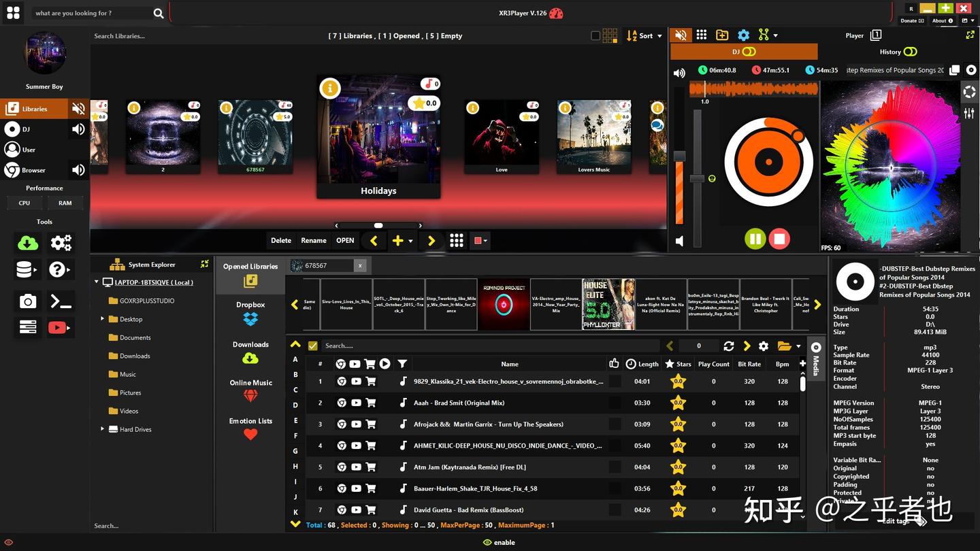Switch to Libraries in the sidebar
980x551 pixels.
[34, 108]
